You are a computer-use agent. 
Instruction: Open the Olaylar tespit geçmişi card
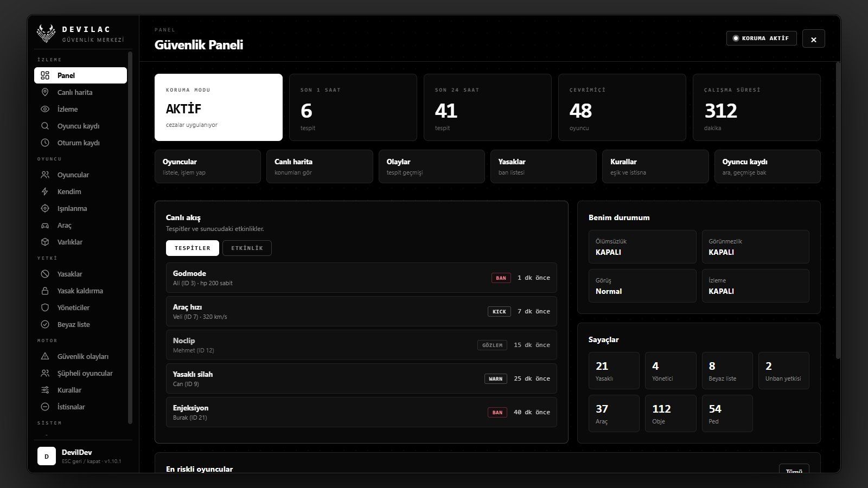432,166
